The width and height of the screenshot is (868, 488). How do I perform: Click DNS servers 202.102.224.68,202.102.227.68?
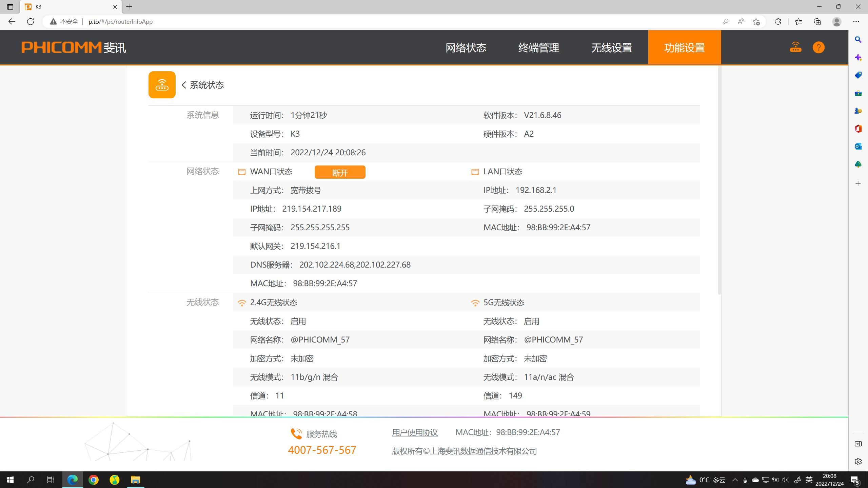tap(355, 265)
